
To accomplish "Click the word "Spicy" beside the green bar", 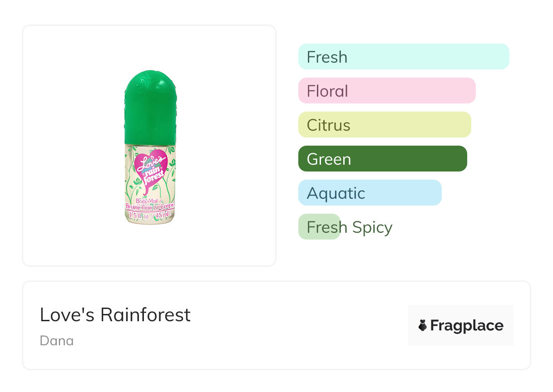I will pos(372,227).
